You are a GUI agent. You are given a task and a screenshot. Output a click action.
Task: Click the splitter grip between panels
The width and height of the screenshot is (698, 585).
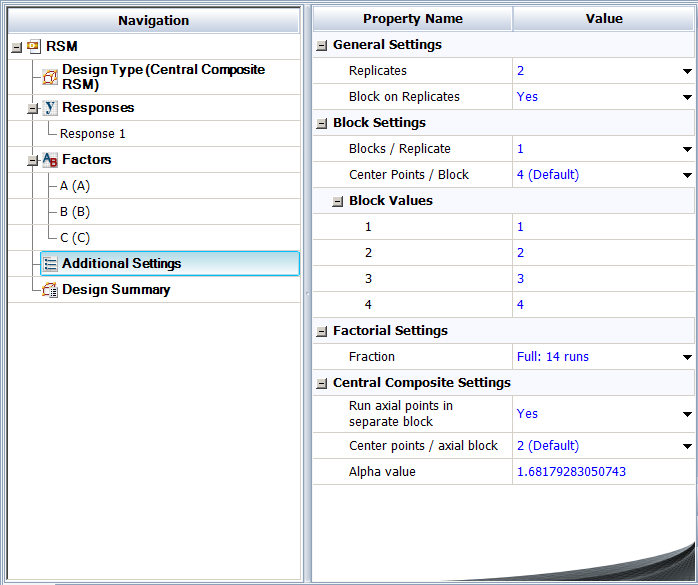point(307,294)
